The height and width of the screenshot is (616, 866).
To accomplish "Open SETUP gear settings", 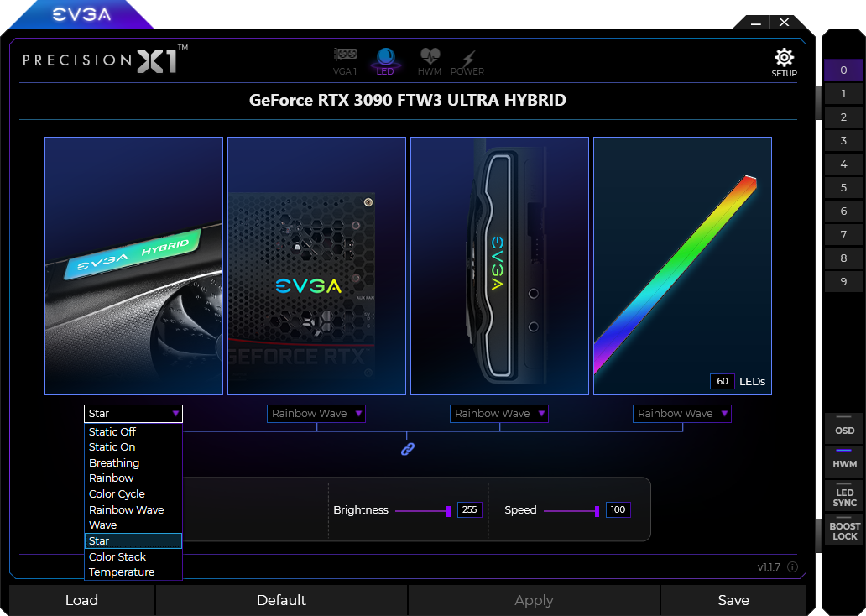I will pyautogui.click(x=784, y=62).
